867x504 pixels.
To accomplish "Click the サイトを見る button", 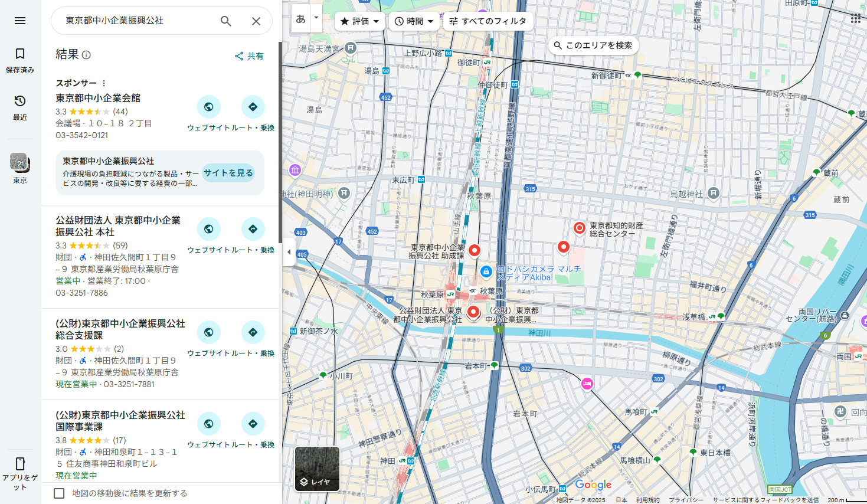I will click(x=228, y=173).
